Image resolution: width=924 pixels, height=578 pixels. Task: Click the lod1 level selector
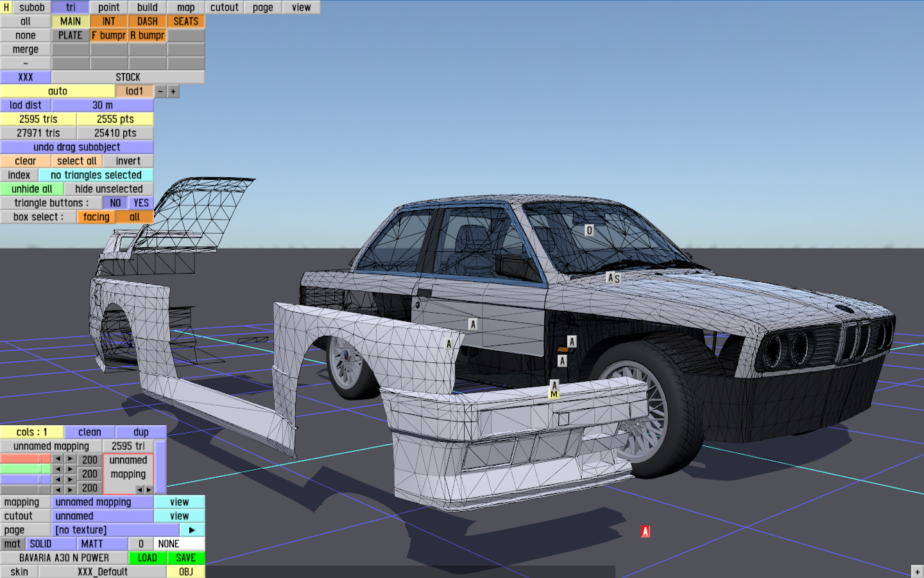[135, 91]
